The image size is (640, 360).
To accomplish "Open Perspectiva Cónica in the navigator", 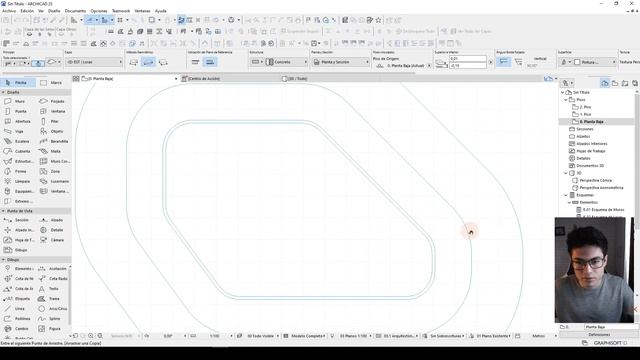I will [592, 180].
